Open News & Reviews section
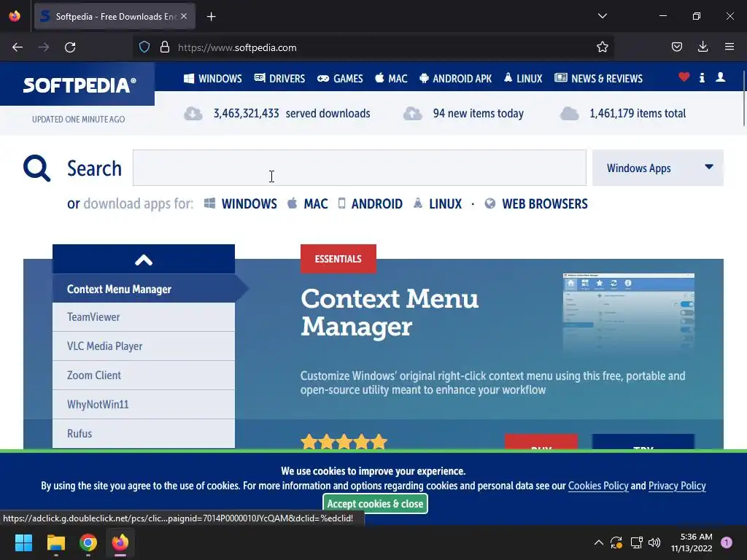 point(598,79)
